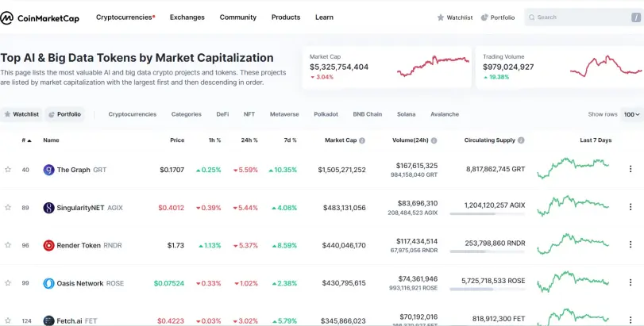
Task: Click The Graph GRT coin icon
Action: (x=49, y=170)
